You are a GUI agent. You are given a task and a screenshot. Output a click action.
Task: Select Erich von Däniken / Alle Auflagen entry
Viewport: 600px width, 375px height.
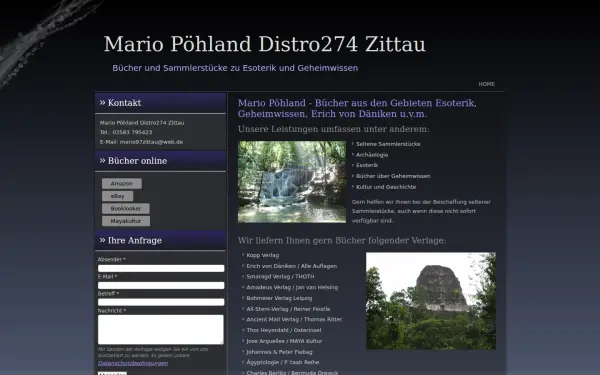click(x=292, y=266)
